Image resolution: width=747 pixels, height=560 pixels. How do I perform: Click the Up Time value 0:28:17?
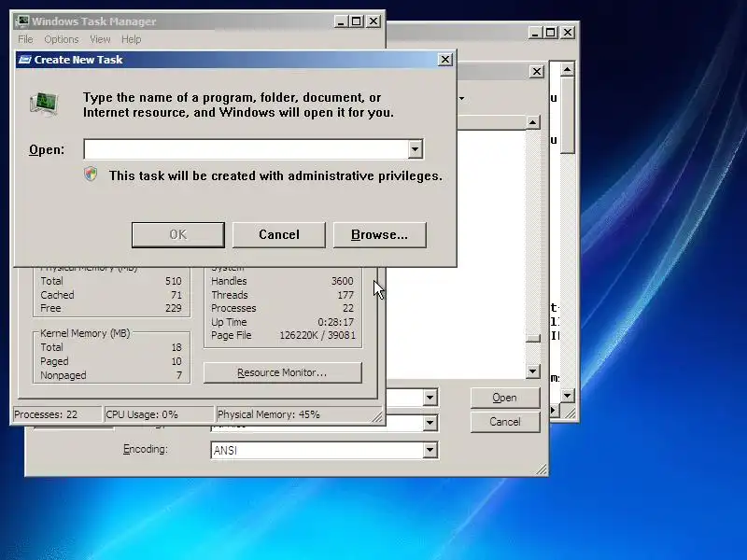pos(335,322)
